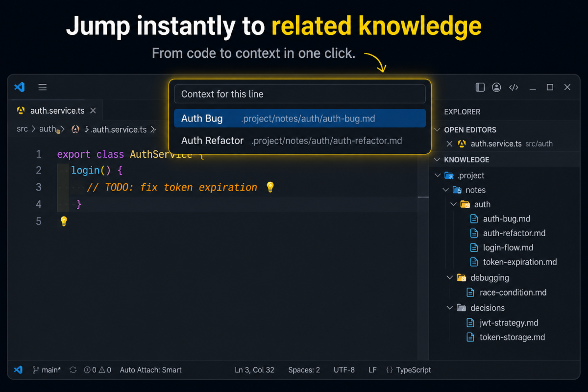The image size is (588, 392).
Task: Click the Angular icon on auth.service.ts tab
Action: point(21,111)
